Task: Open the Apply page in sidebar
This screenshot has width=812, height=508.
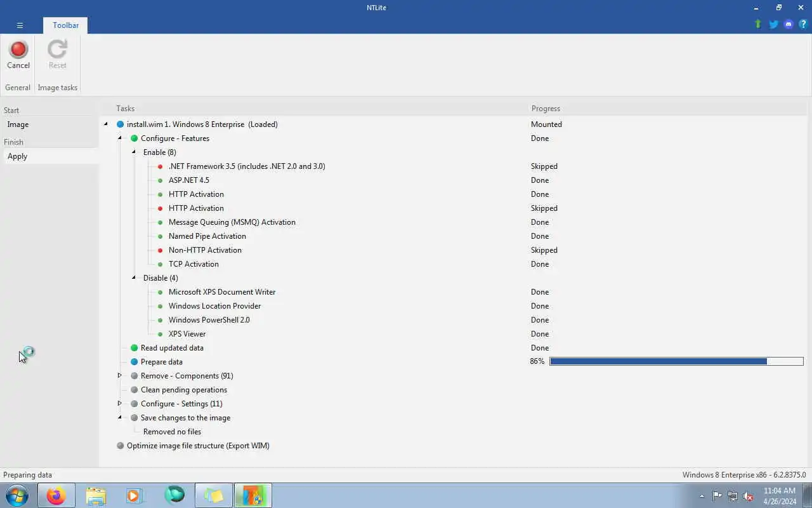Action: 49,156
